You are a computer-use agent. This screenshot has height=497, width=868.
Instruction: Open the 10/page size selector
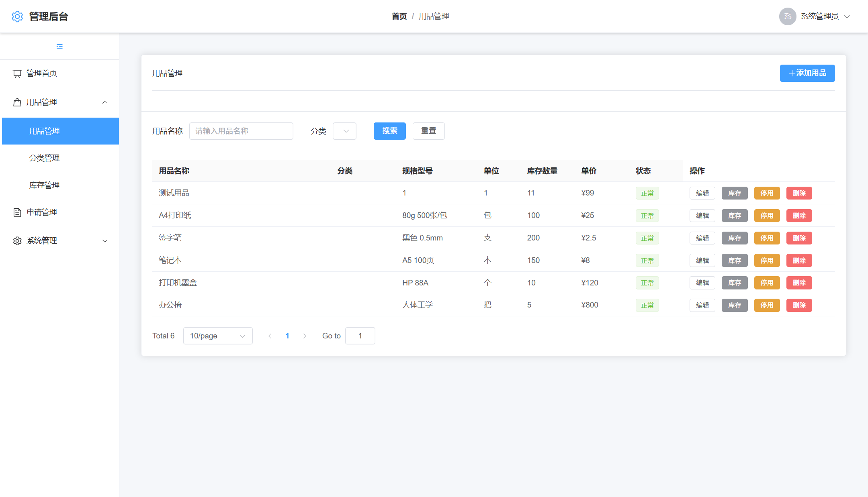(217, 336)
